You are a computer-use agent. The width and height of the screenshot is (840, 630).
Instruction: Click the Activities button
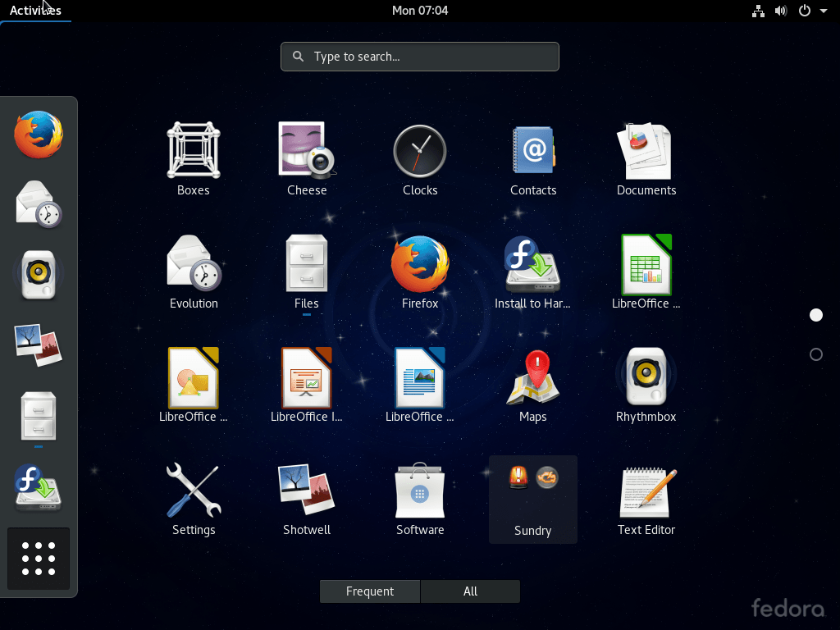[x=35, y=10]
